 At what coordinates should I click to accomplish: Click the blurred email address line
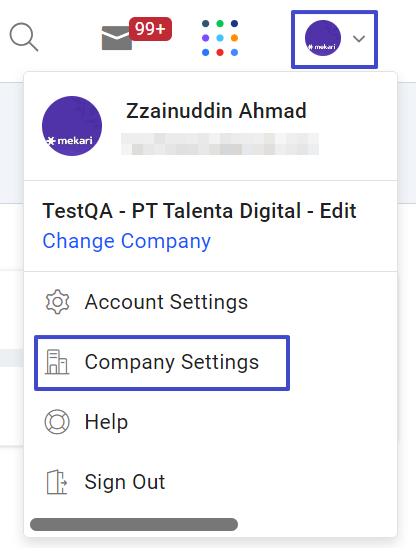tap(220, 144)
